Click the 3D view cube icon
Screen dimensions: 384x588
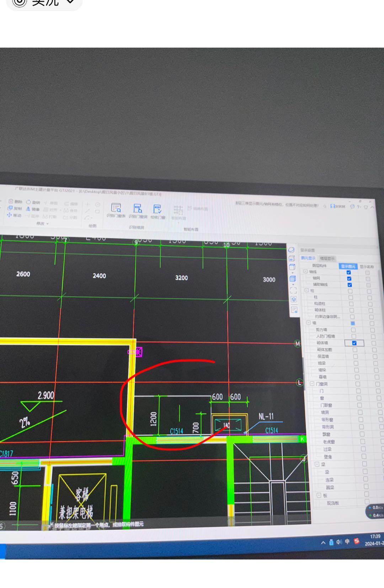[x=292, y=258]
